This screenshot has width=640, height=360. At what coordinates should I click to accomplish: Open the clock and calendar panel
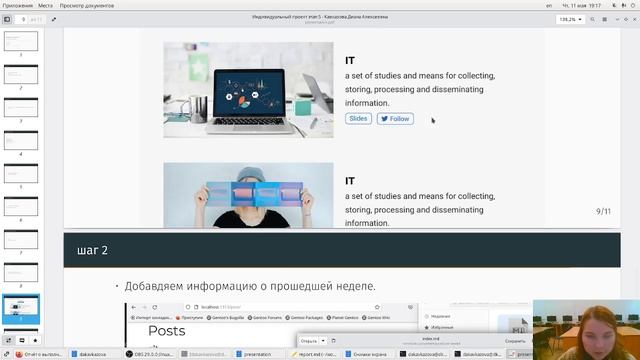581,6
